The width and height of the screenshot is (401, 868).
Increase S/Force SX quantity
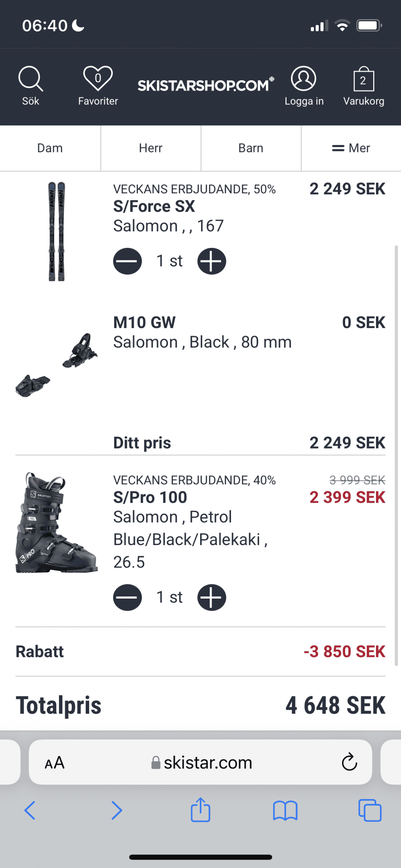tap(212, 261)
